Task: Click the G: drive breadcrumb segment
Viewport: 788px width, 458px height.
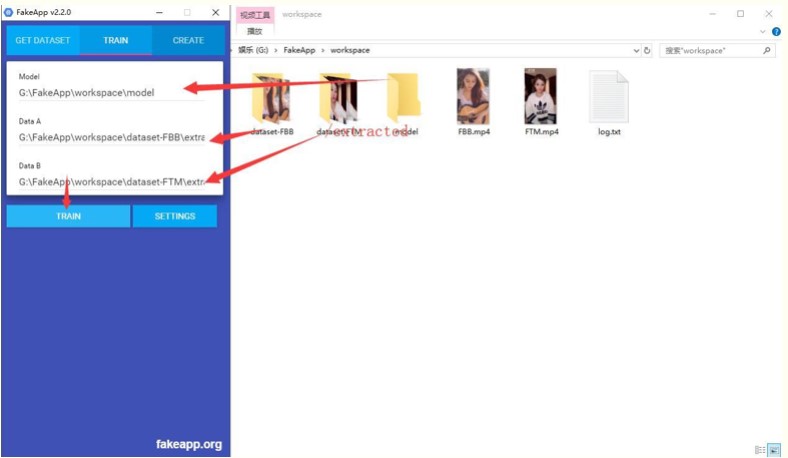Action: 253,50
